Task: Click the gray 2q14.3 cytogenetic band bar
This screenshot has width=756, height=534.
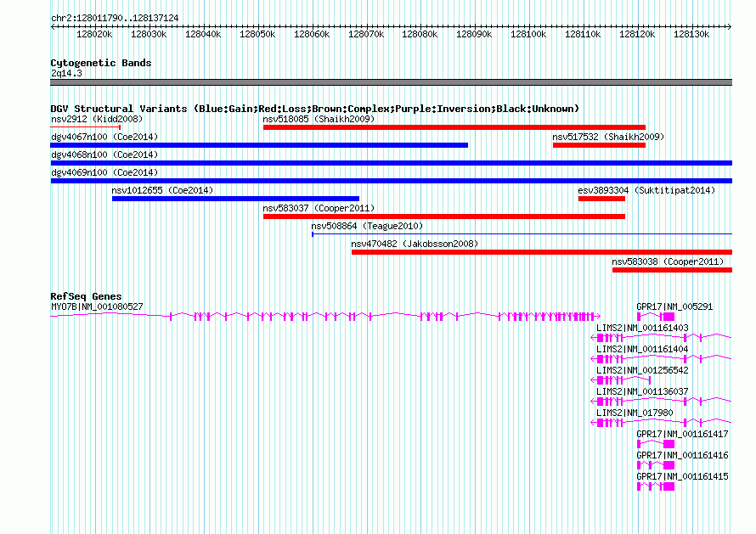Action: 391,82
